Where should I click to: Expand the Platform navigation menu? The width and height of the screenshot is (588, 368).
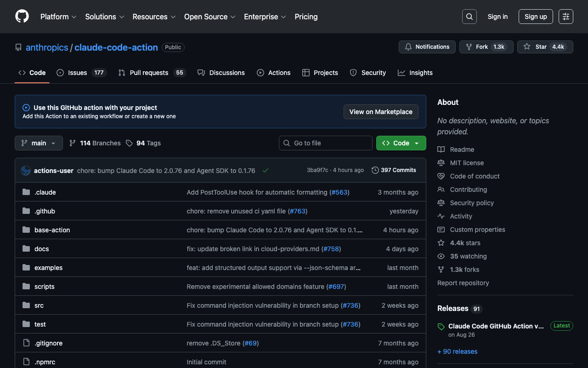point(58,17)
